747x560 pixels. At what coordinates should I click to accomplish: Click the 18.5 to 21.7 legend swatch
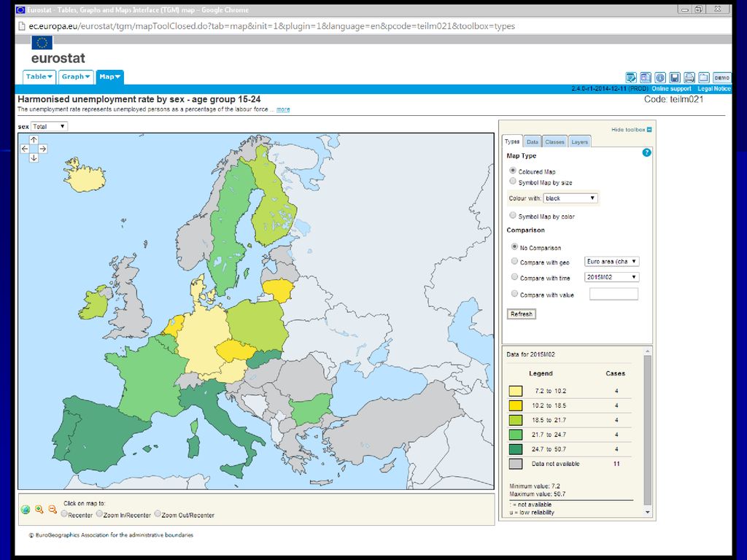pos(516,420)
